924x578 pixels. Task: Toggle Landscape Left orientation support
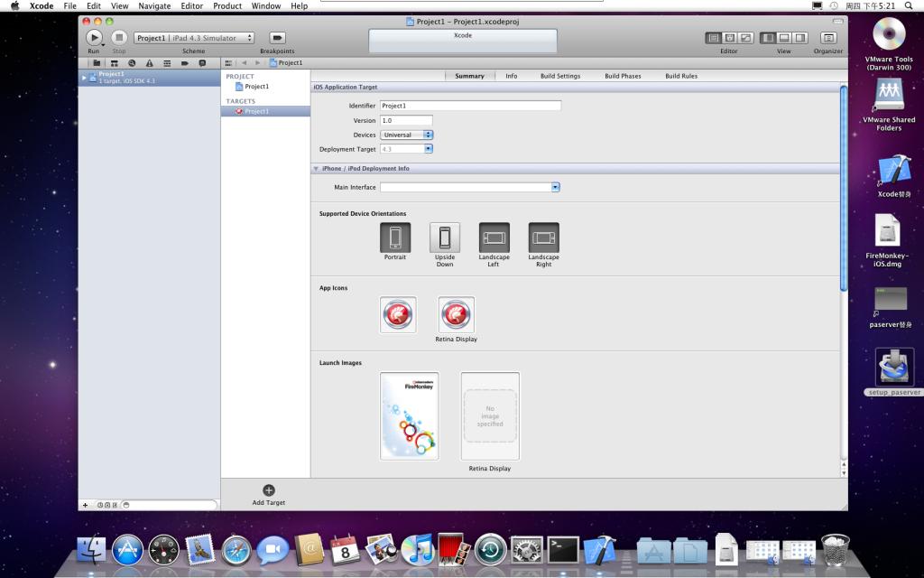click(494, 238)
